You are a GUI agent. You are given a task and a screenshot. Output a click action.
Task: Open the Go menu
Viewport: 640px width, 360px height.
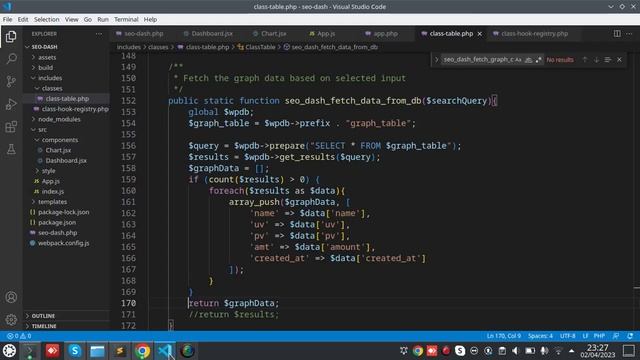(88, 19)
